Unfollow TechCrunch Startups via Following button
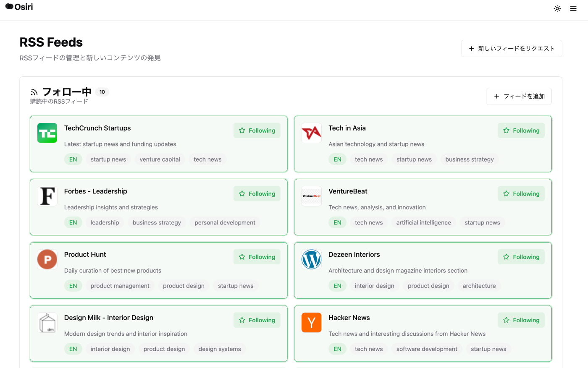588x368 pixels. click(257, 130)
